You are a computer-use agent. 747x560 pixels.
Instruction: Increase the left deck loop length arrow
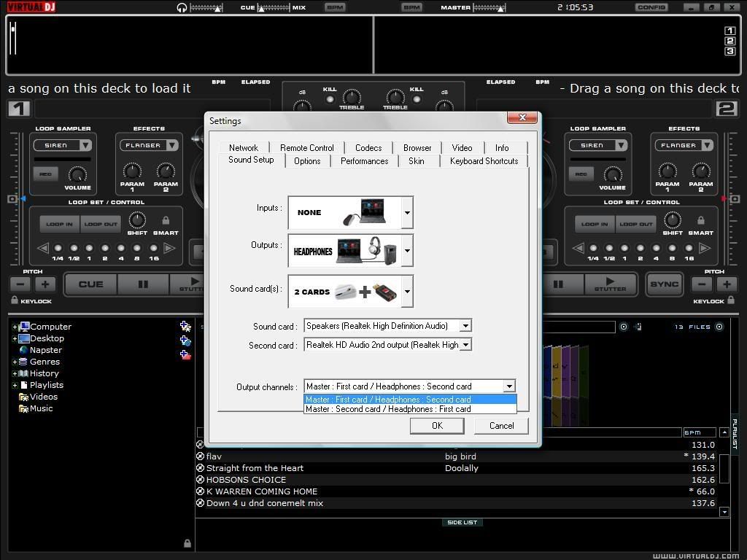pos(169,248)
